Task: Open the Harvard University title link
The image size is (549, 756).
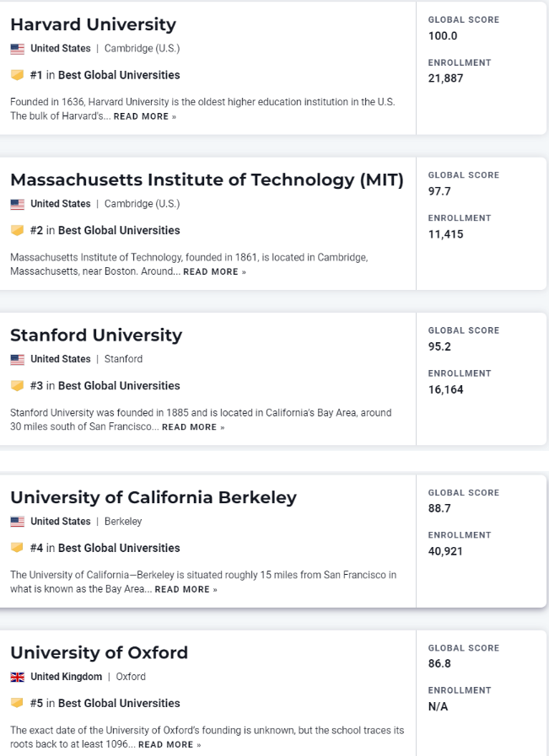Action: click(x=93, y=24)
